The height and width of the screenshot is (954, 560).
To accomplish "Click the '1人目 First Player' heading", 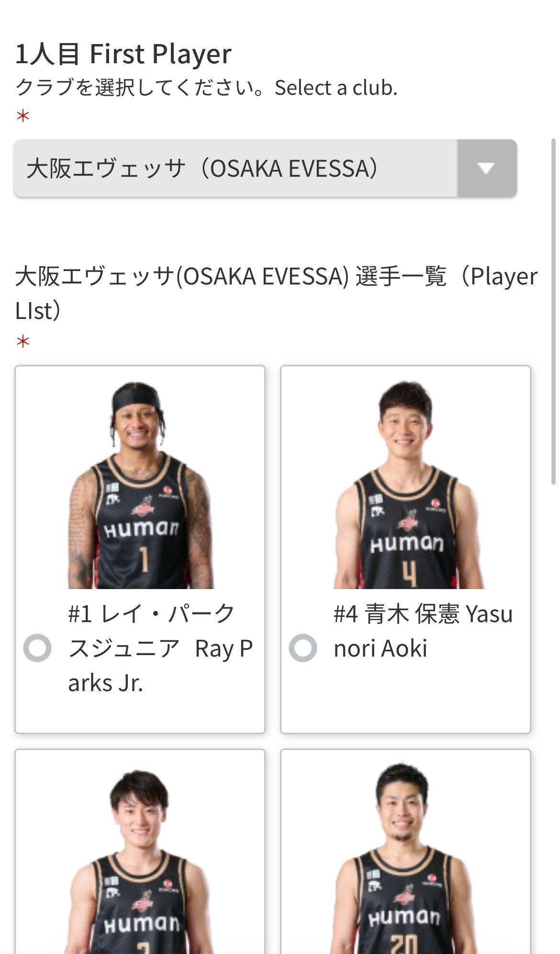I will [123, 54].
